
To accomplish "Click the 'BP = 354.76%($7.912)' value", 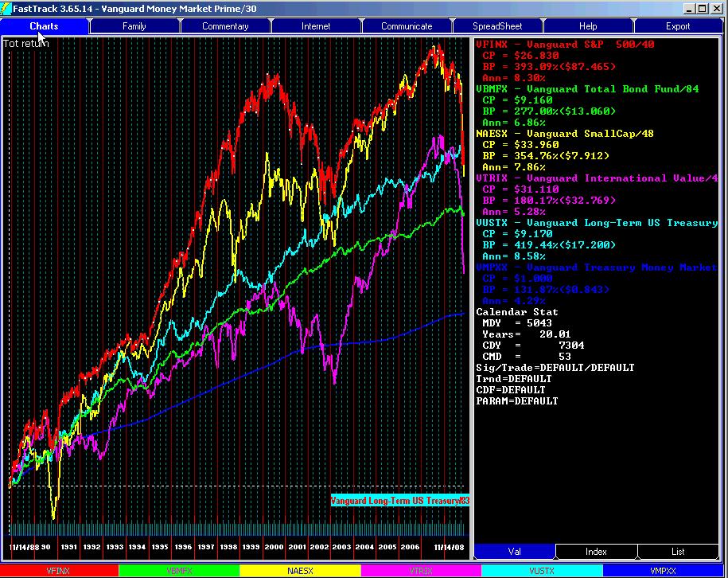I will click(546, 156).
